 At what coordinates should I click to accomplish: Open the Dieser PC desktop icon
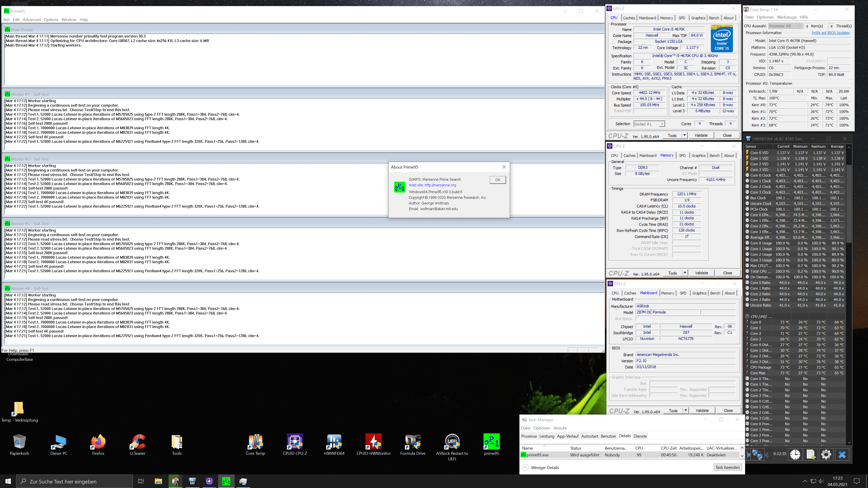pos(59,445)
